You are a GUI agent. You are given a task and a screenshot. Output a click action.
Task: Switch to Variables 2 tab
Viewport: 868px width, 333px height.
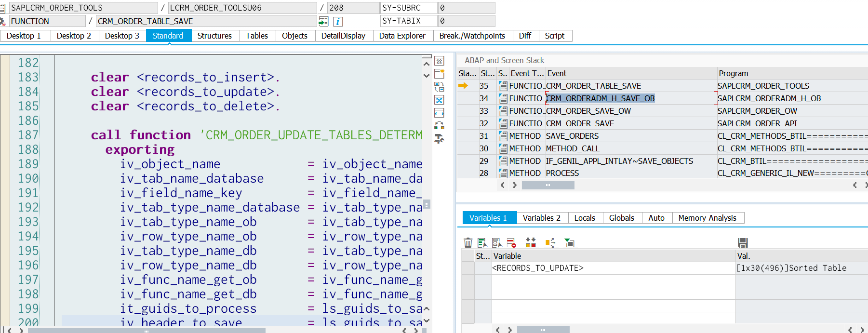tap(542, 218)
